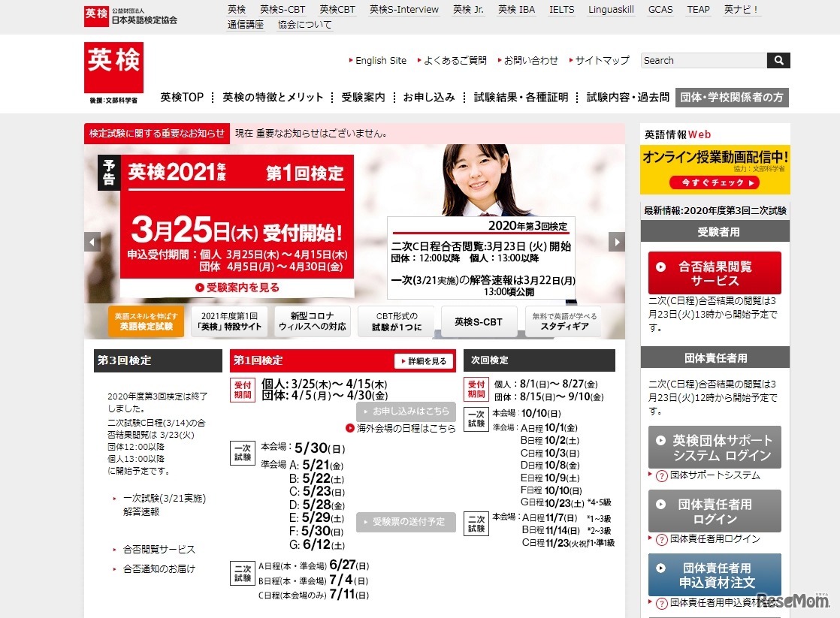840x618 pixels.
Task: Click help icon beside 団体責任者用ログイン link
Action: tap(662, 539)
